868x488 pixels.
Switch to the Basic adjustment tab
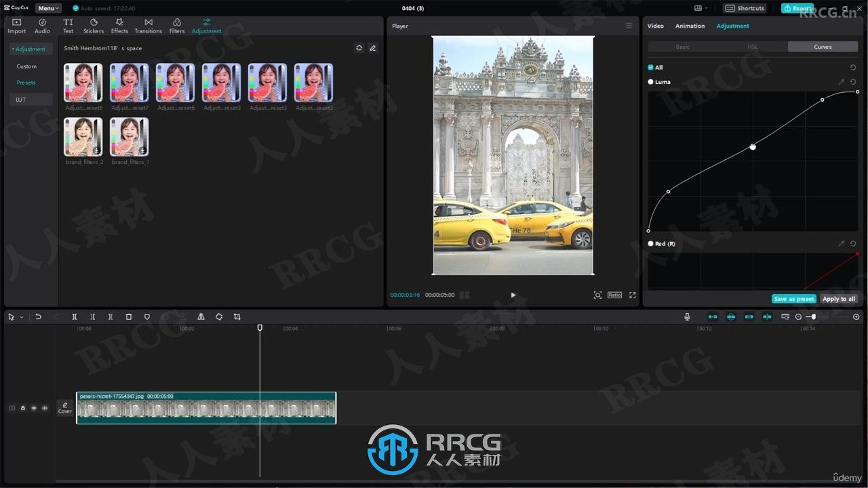coord(683,47)
